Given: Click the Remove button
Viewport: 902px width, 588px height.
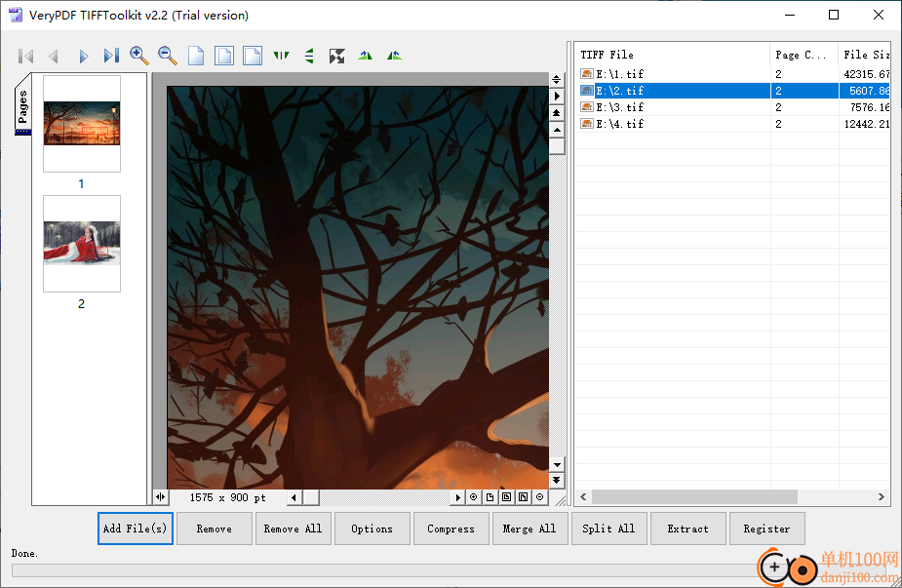Looking at the screenshot, I should tap(214, 529).
